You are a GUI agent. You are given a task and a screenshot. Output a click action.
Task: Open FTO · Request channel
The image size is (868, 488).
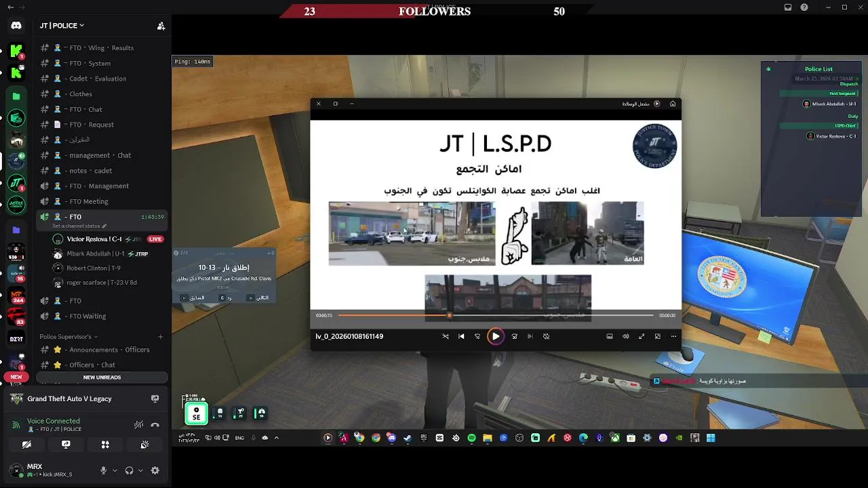(x=102, y=125)
